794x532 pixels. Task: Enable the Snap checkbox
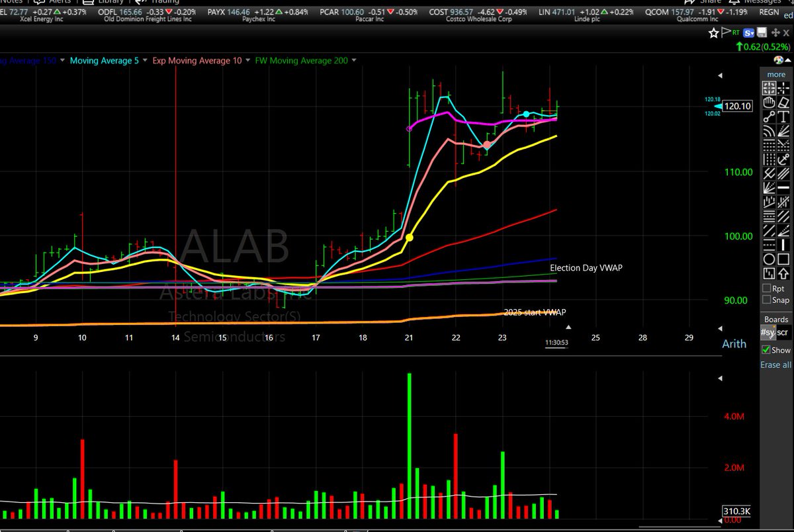pyautogui.click(x=767, y=300)
